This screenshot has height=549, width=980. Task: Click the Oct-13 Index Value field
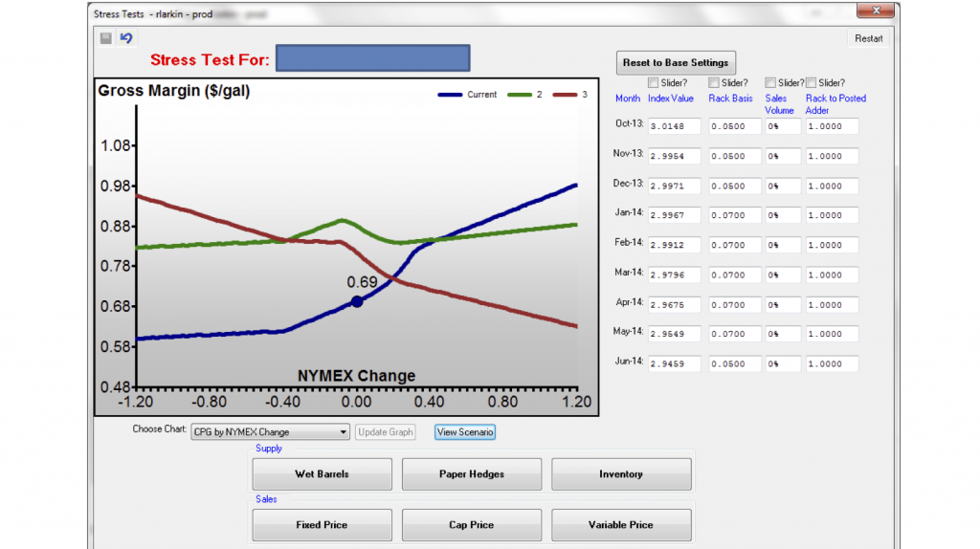(674, 126)
